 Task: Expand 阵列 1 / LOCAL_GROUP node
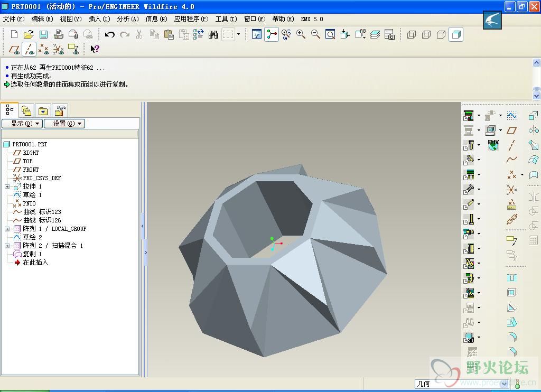[x=7, y=229]
